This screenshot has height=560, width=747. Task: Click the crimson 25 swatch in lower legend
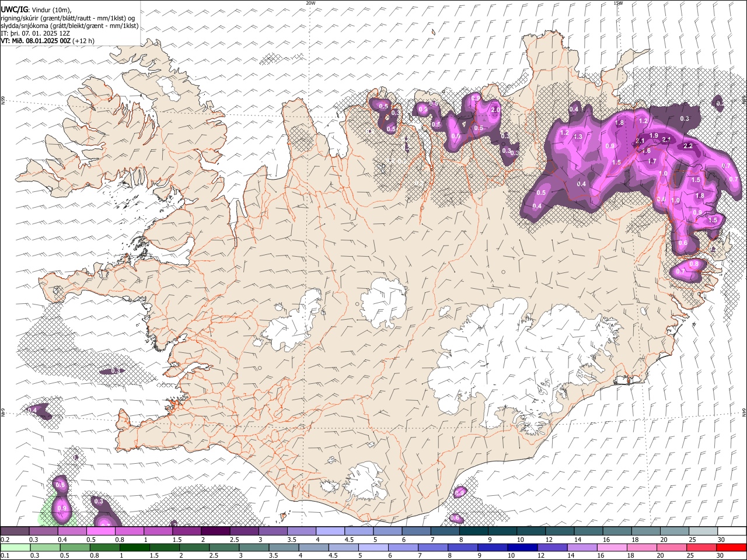click(701, 547)
